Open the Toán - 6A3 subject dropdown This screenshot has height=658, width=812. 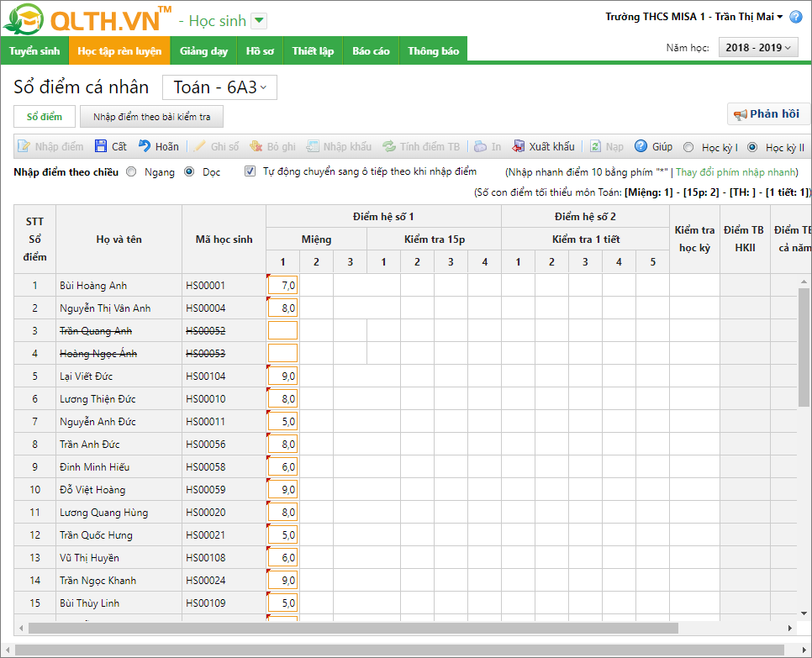click(x=219, y=87)
